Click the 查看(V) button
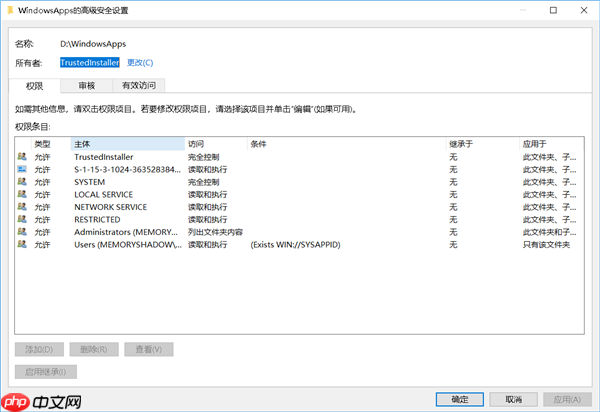Image resolution: width=600 pixels, height=412 pixels. pyautogui.click(x=148, y=349)
